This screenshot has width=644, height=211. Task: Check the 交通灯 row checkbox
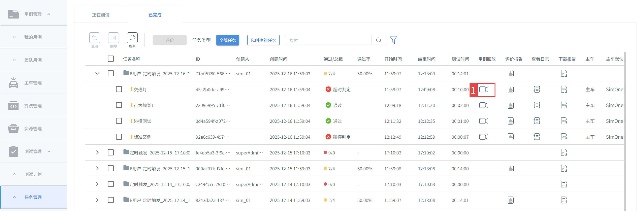(119, 89)
